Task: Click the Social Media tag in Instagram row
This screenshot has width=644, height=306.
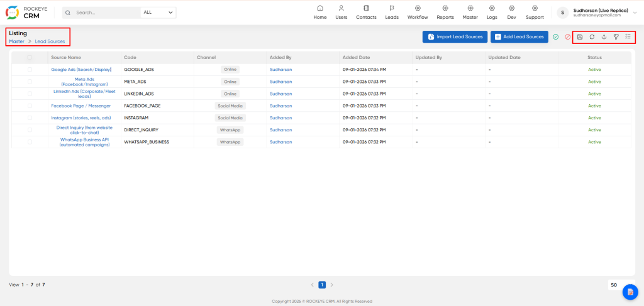Action: [230, 117]
